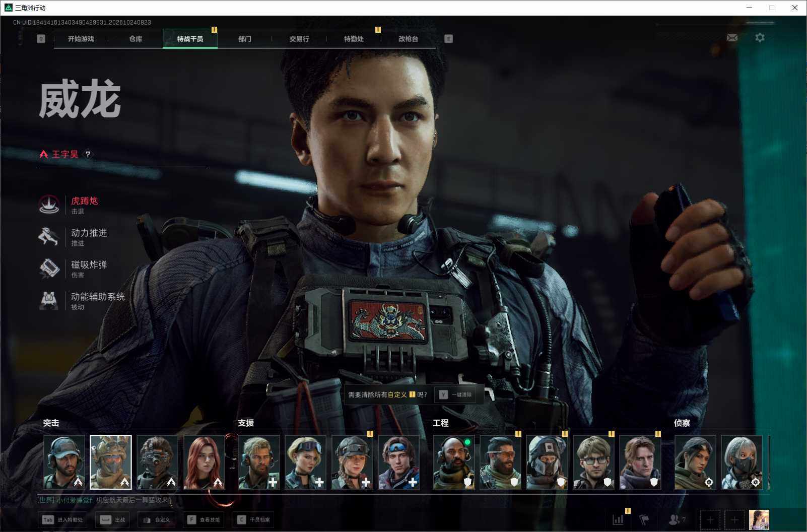807x532 pixels.
Task: Select first 突击 operator with cap and headset
Action: pyautogui.click(x=64, y=462)
